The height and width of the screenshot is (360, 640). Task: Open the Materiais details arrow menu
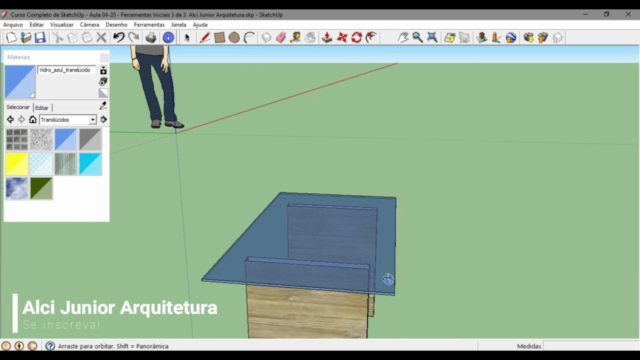click(x=104, y=120)
